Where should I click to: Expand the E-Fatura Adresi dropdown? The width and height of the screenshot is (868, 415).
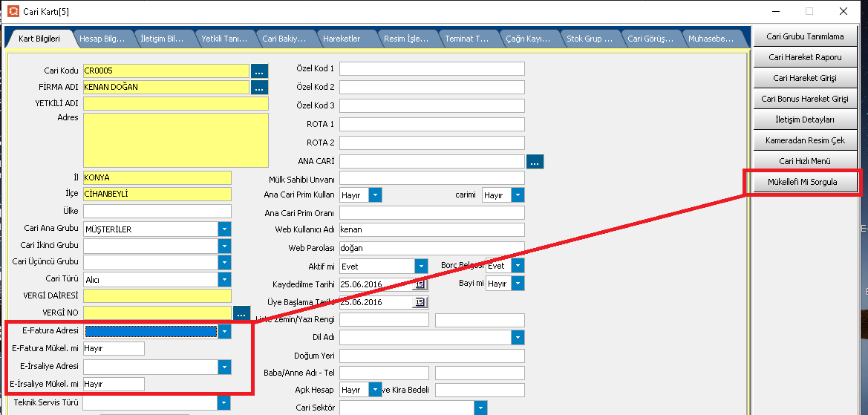(x=224, y=331)
